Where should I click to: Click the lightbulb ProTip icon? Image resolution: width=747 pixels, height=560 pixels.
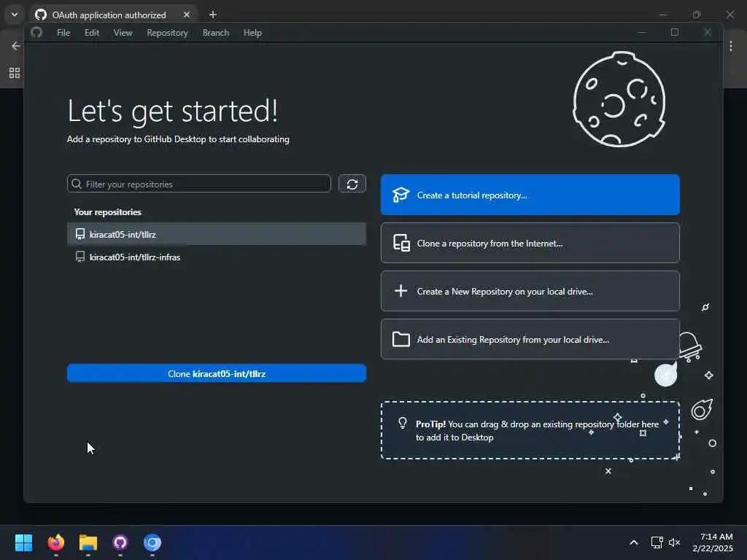click(403, 423)
